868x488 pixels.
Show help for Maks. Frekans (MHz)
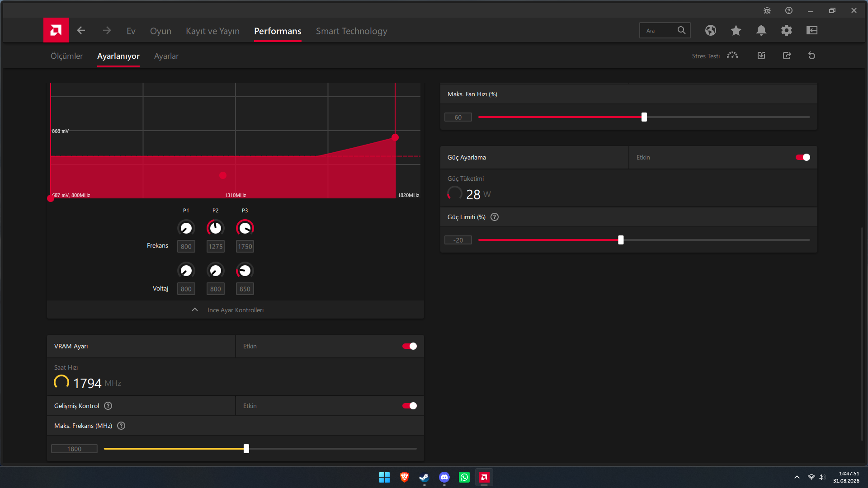tap(121, 426)
